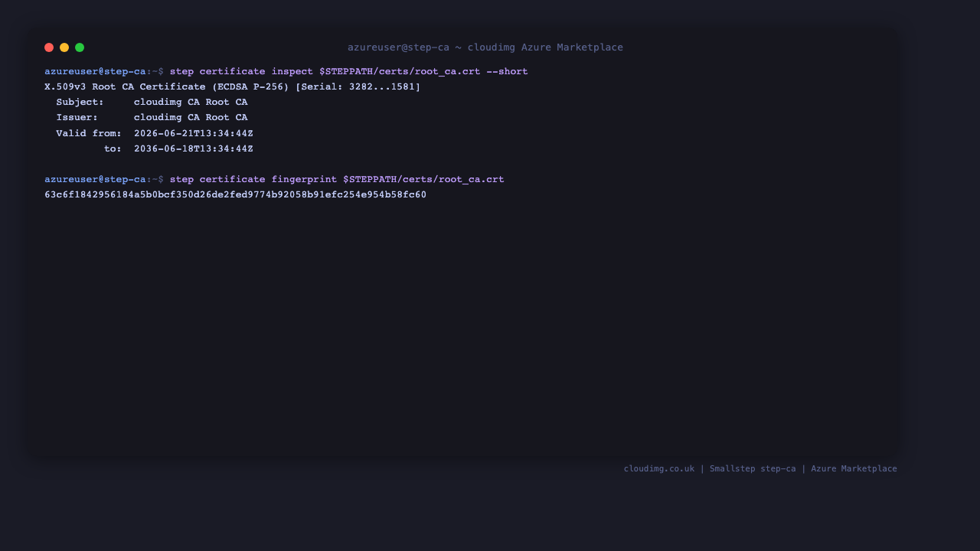
Task: Click the Issuer value 'cloudimg CA Root CA'
Action: pyautogui.click(x=191, y=118)
